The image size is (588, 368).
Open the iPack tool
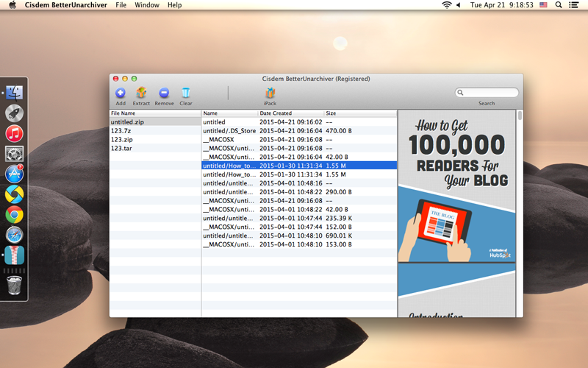pyautogui.click(x=270, y=93)
